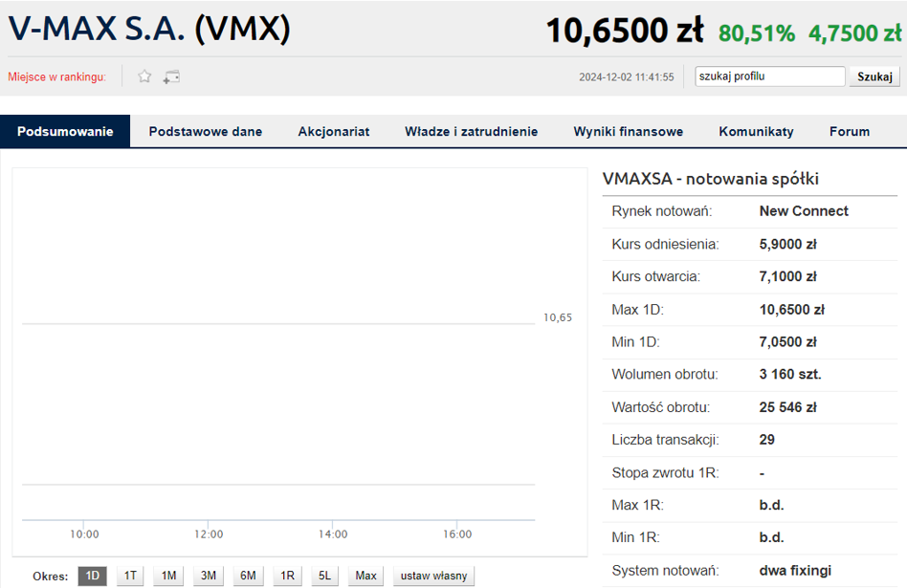Click Min 1D value 7,0500 zł
The width and height of the screenshot is (907, 588).
pos(787,341)
